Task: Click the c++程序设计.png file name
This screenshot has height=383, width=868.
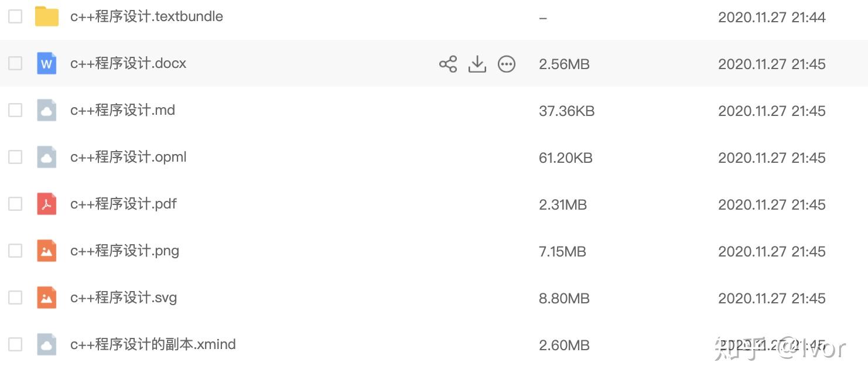Action: [x=125, y=251]
